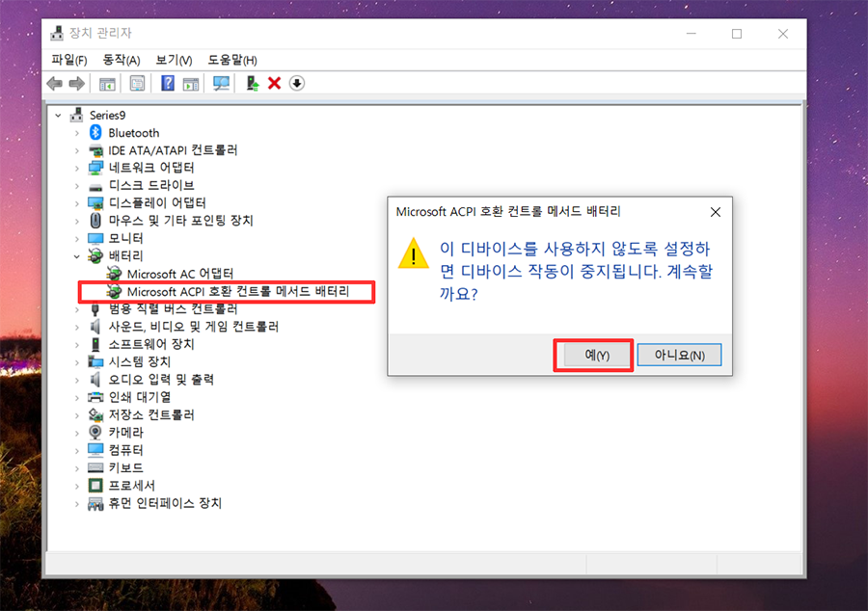Go forward with the toolbar right arrow
Viewport: 868px width, 611px height.
pos(76,84)
